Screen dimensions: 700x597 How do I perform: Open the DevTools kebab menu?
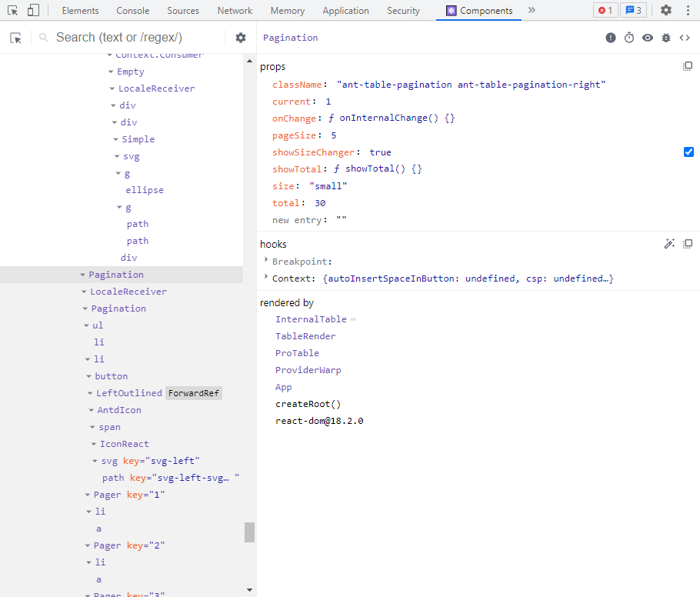click(688, 10)
